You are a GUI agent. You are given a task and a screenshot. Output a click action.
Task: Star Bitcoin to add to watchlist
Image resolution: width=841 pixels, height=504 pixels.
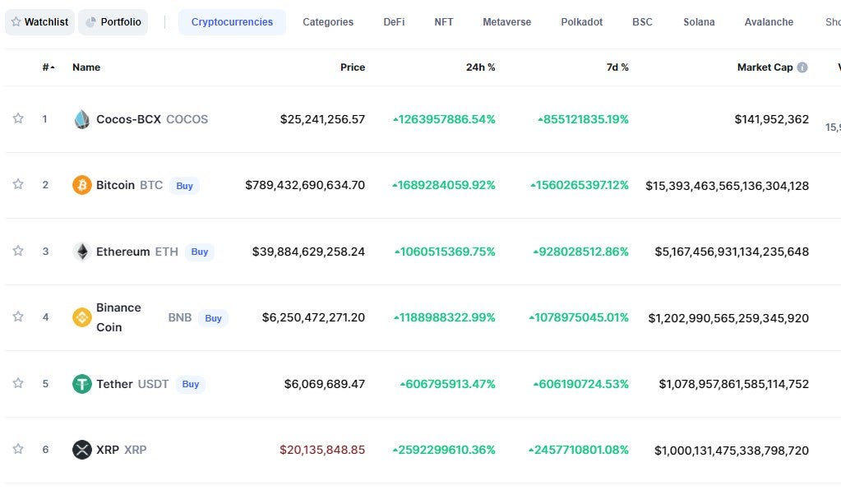(18, 184)
